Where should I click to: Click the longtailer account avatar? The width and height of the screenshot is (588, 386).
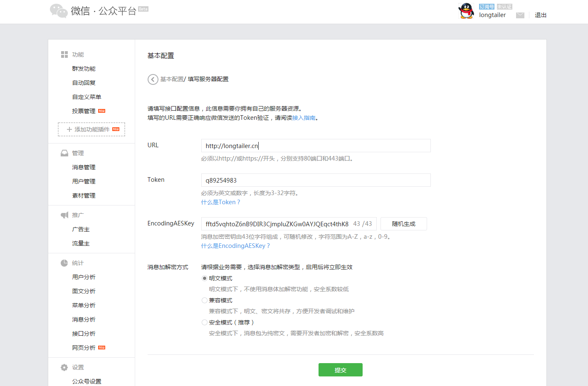pos(466,11)
